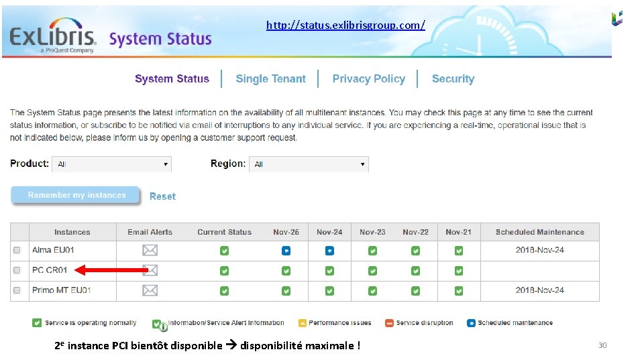The height and width of the screenshot is (362, 644).
Task: Check the PC CR01 instance checkbox
Action: click(x=17, y=270)
